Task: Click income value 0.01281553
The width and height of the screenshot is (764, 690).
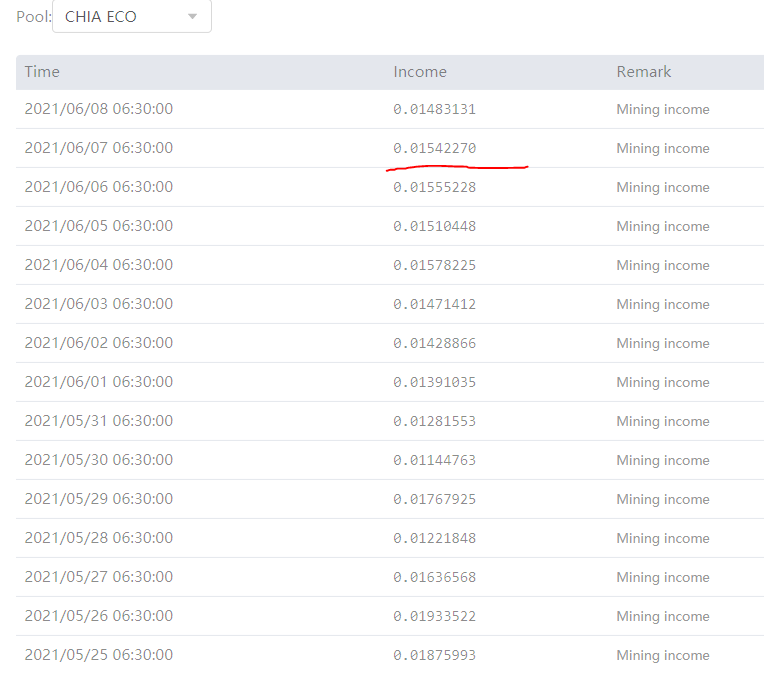Action: pos(435,421)
